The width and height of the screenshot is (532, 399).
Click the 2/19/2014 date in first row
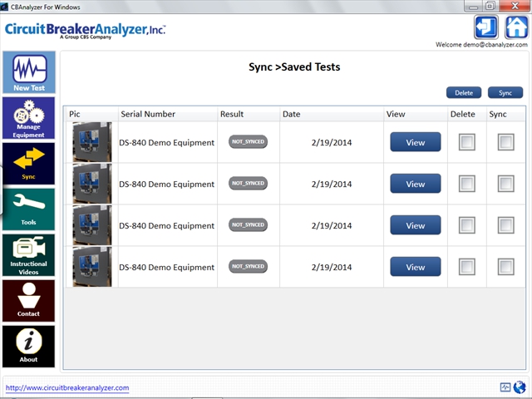(x=332, y=142)
